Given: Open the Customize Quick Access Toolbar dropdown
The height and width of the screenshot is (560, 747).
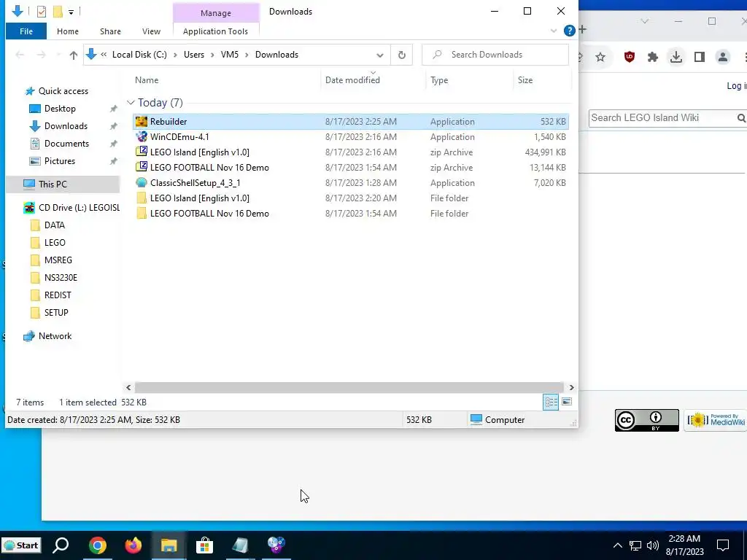Looking at the screenshot, I should coord(71,12).
